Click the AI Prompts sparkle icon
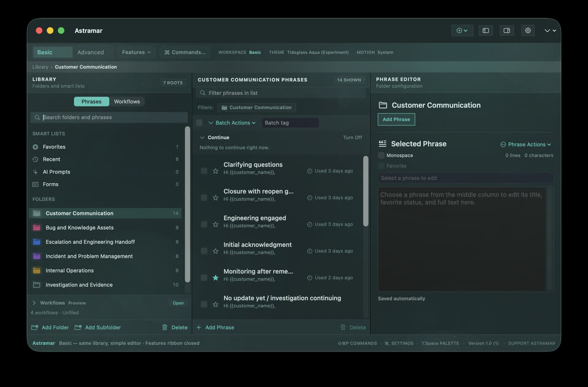Screen dimensions: 588x387 pos(36,171)
